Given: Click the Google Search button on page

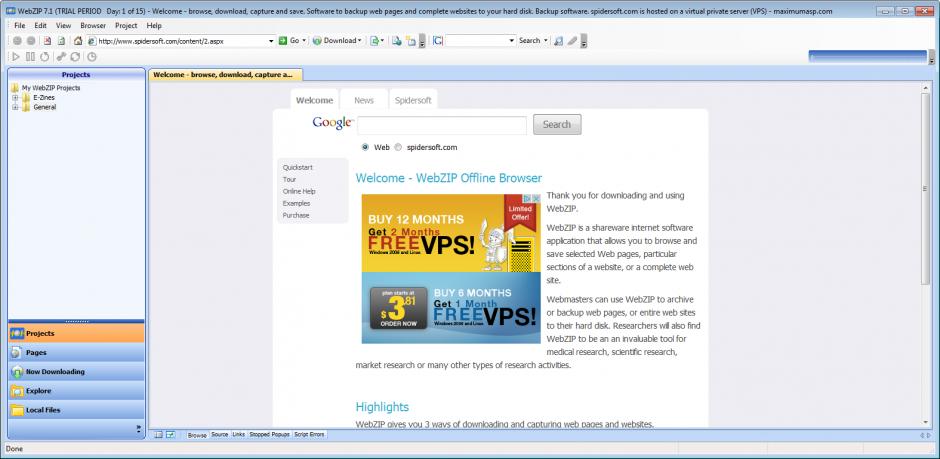Looking at the screenshot, I should click(x=557, y=125).
